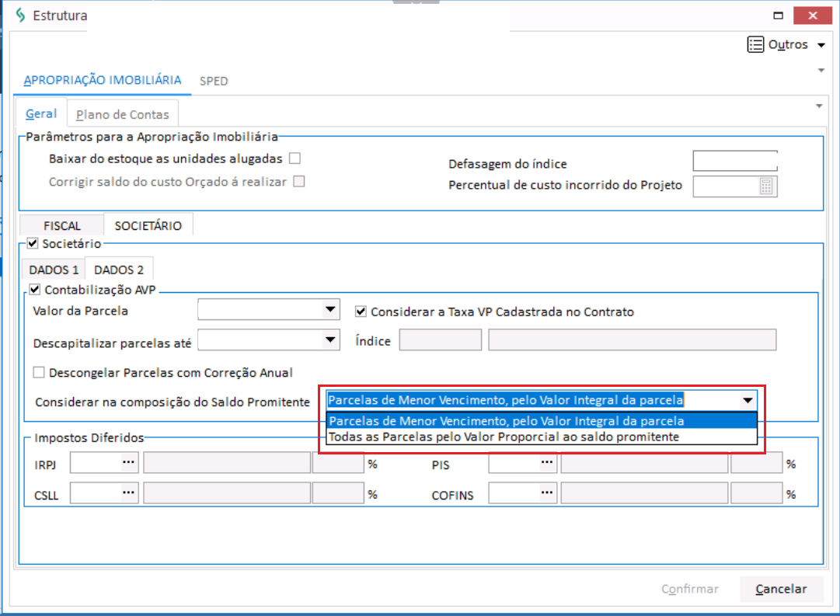Open calculator for Percentual de custo incorrido

tap(766, 186)
